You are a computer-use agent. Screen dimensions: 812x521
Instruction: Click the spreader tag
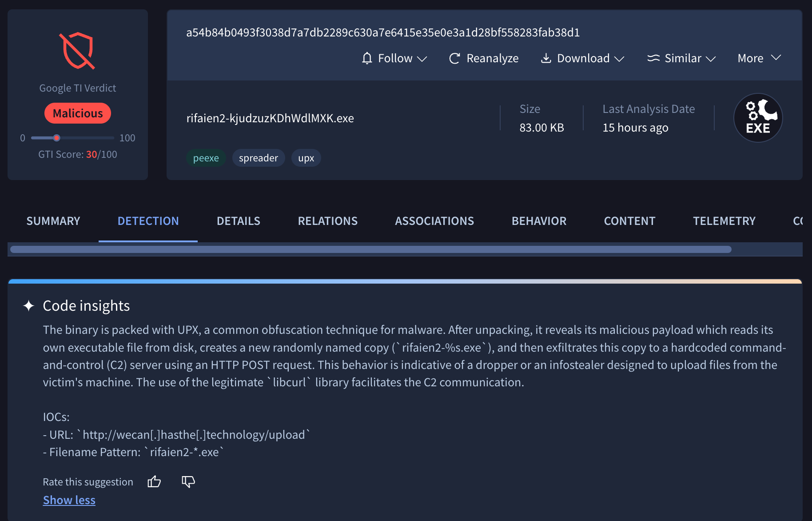(x=259, y=158)
